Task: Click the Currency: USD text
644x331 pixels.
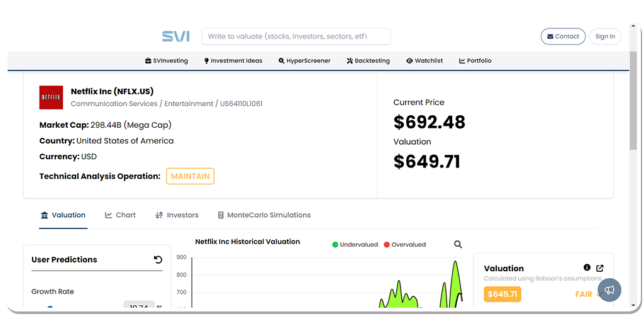Action: point(68,157)
